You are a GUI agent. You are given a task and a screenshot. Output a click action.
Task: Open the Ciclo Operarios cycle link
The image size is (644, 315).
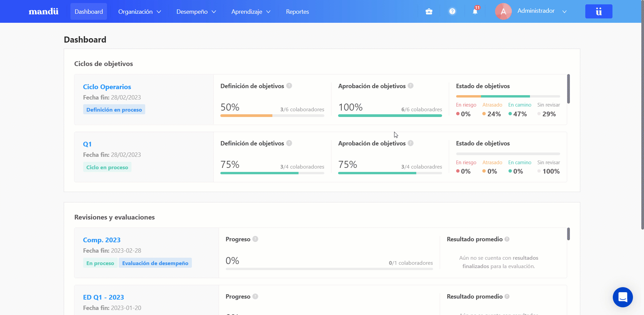click(x=107, y=87)
